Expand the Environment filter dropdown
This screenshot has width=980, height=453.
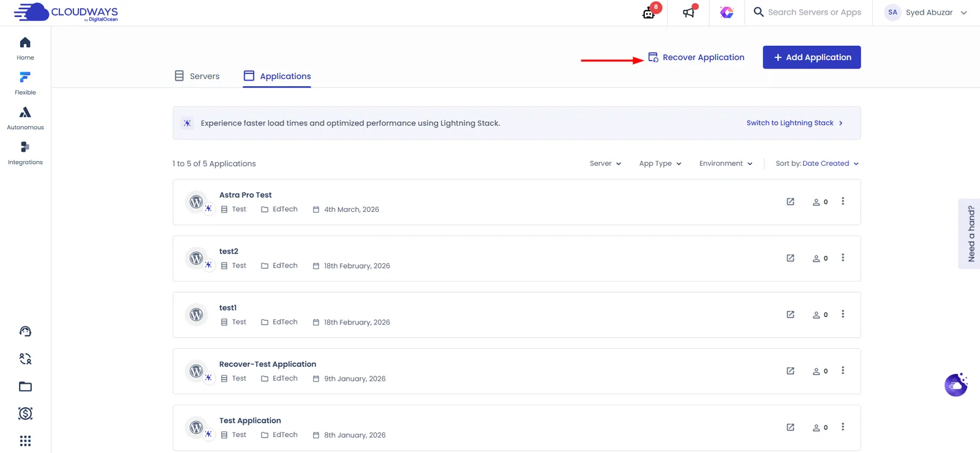click(726, 163)
